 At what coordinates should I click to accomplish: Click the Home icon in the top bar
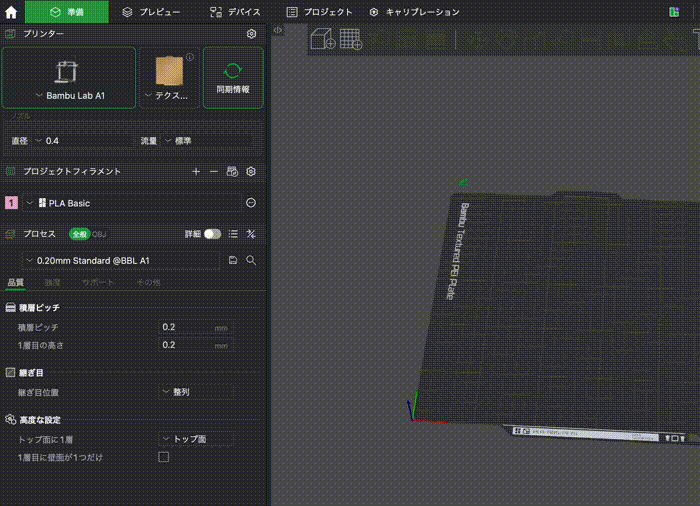pyautogui.click(x=12, y=12)
